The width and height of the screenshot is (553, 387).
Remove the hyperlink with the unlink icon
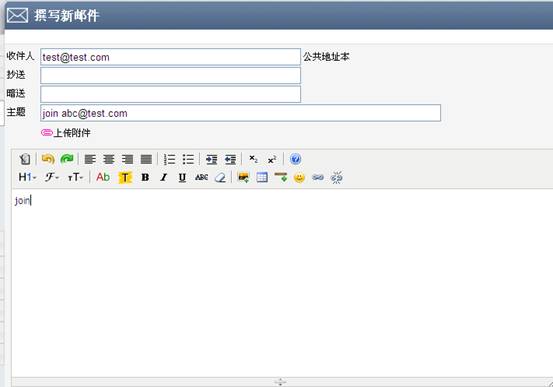pyautogui.click(x=337, y=177)
